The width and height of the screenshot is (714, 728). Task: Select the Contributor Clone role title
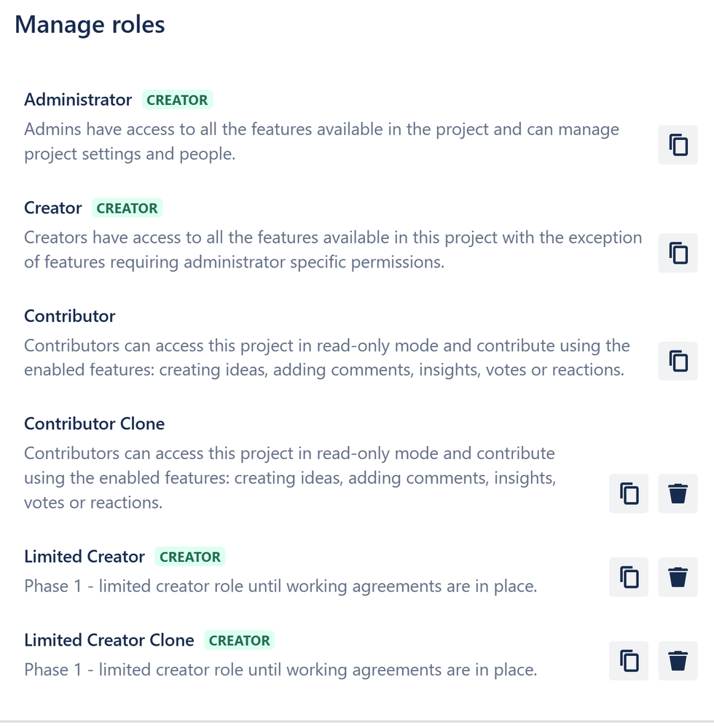coord(94,424)
